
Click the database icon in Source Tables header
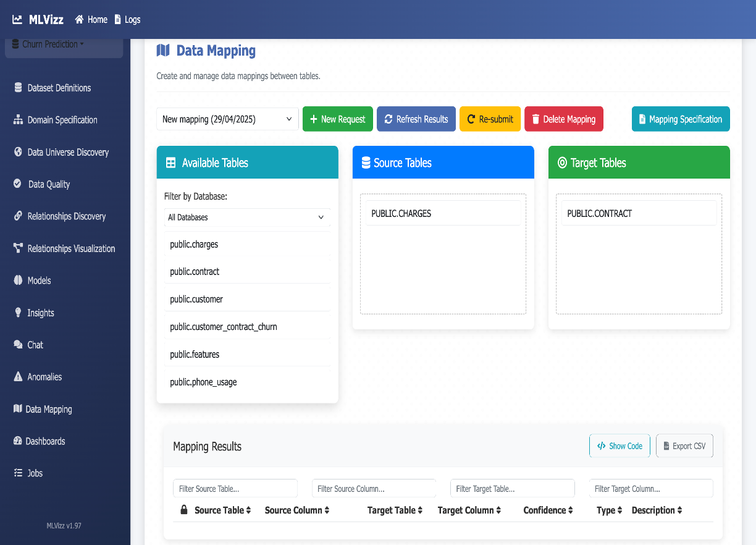pos(366,163)
